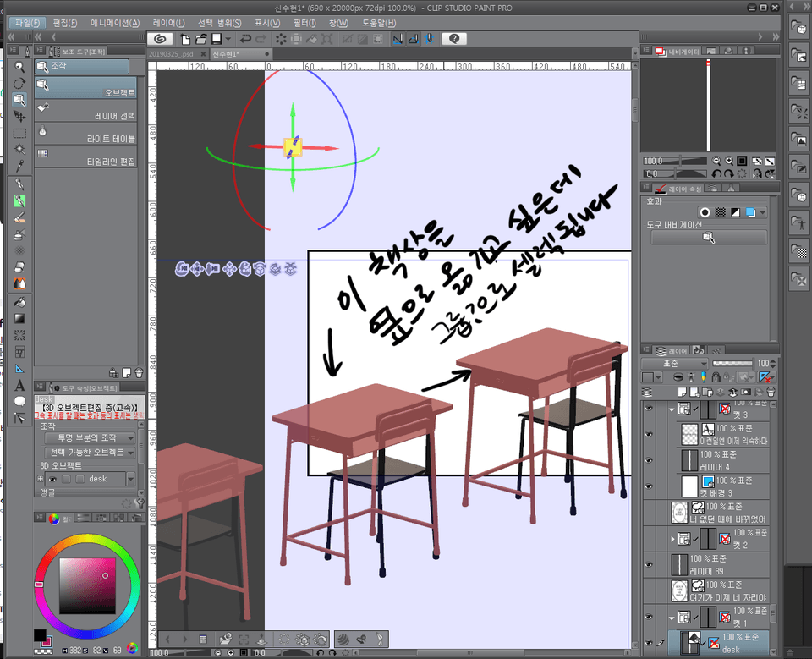Select the Zoom magnifier tool
812x659 pixels.
click(19, 65)
